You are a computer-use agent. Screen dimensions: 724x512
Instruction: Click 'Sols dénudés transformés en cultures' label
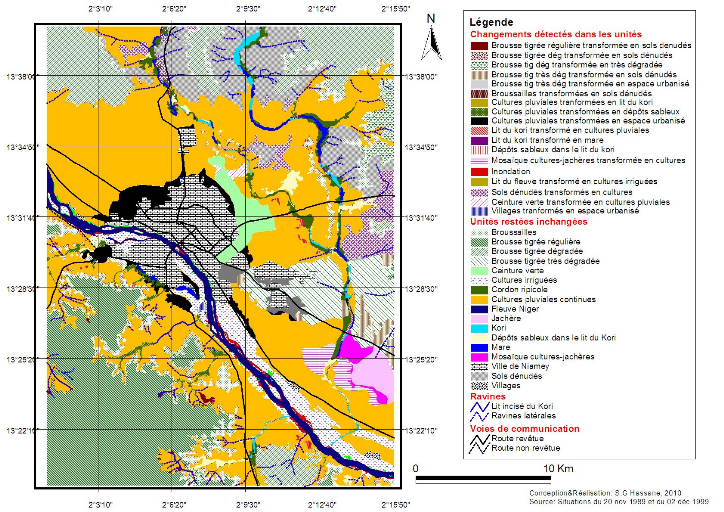point(562,192)
